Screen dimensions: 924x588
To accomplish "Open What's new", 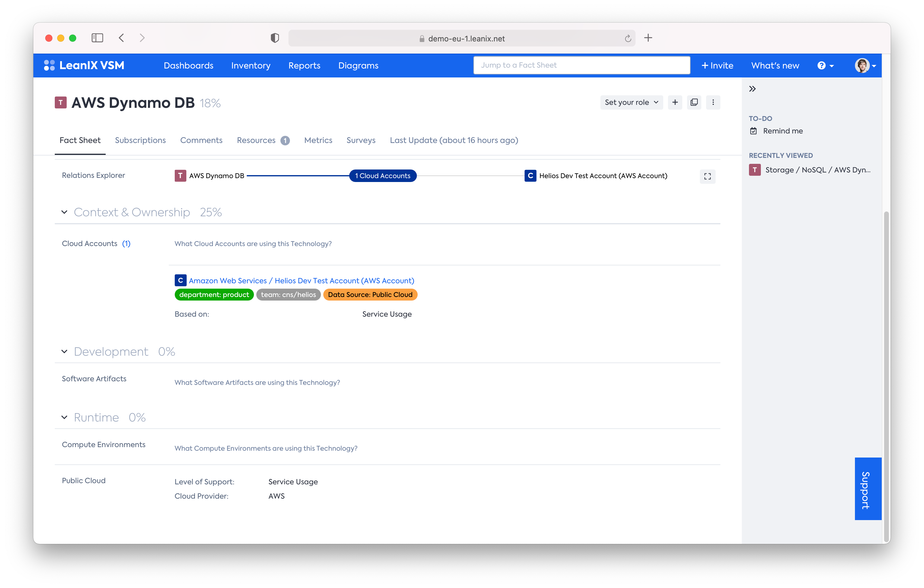I will pos(775,65).
